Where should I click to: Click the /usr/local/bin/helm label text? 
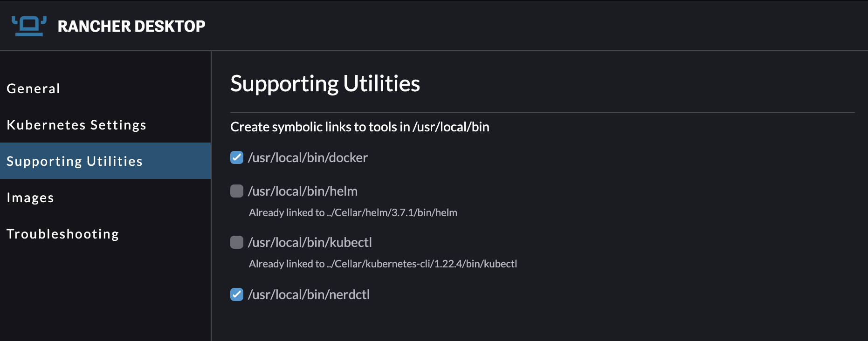pyautogui.click(x=303, y=191)
